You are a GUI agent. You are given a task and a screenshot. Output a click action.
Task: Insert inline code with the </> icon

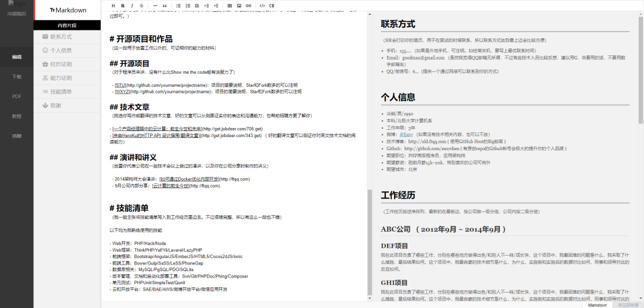pos(262,6)
